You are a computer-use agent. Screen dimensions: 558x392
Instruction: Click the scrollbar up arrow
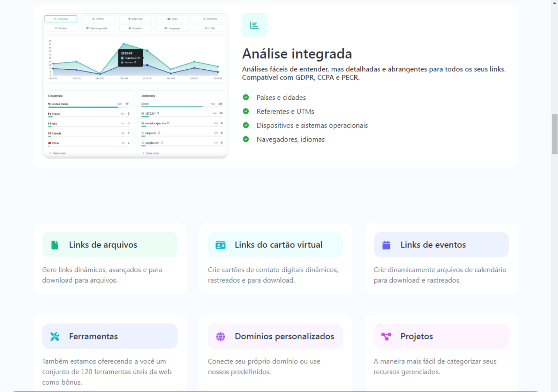[x=555, y=3]
